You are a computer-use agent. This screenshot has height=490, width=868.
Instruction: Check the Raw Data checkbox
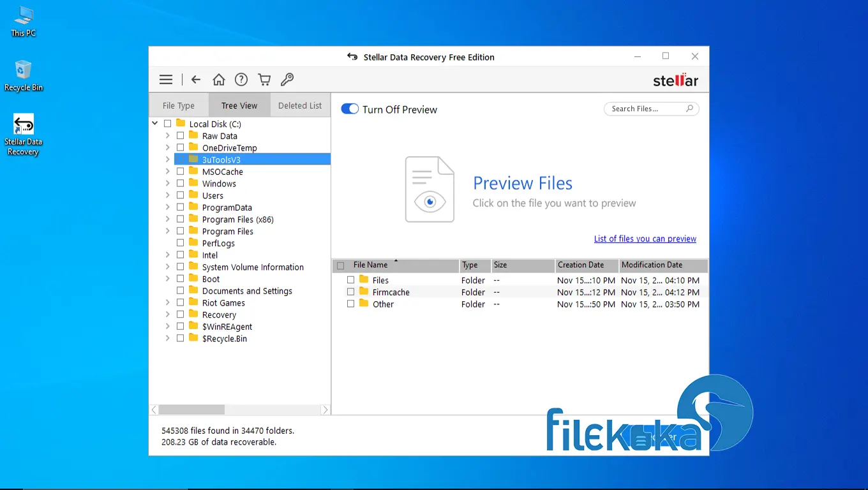tap(180, 136)
